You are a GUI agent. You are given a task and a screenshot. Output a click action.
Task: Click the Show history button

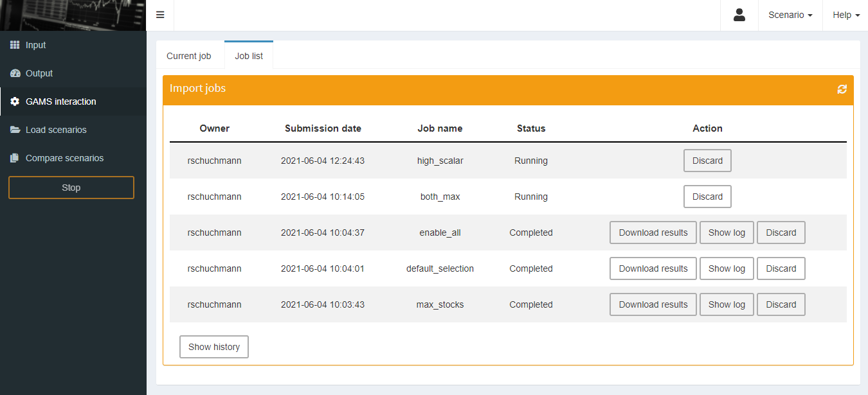pyautogui.click(x=213, y=347)
